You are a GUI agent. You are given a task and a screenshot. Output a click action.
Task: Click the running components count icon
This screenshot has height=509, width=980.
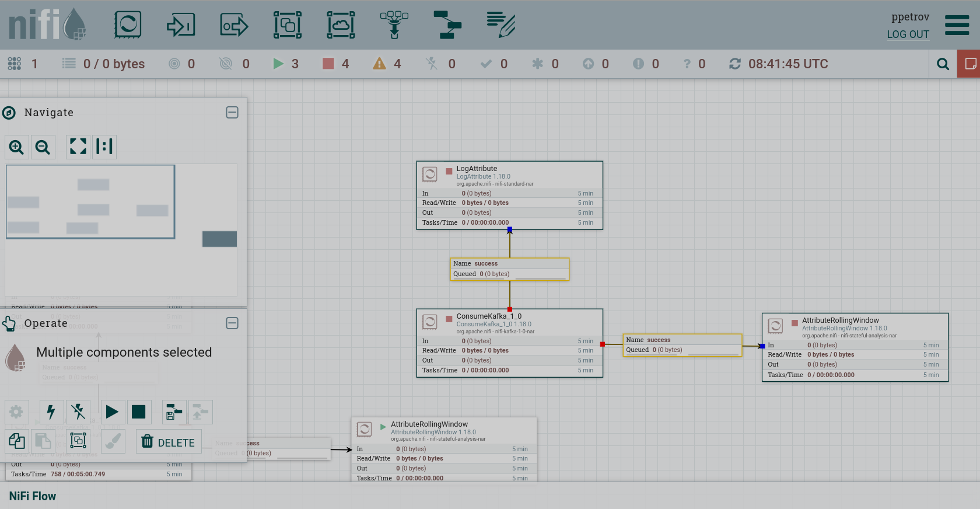279,64
